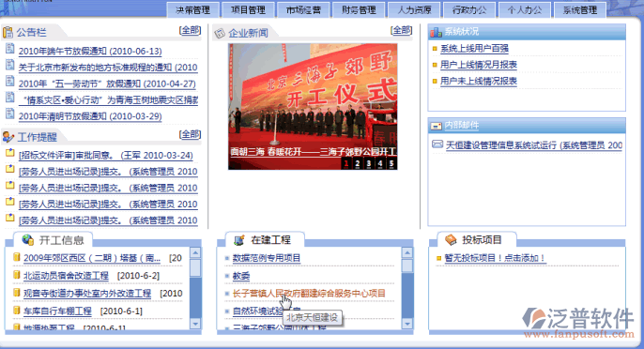This screenshot has width=644, height=349.
Task: Click the 内部邮件 header mail icon
Action: [436, 126]
